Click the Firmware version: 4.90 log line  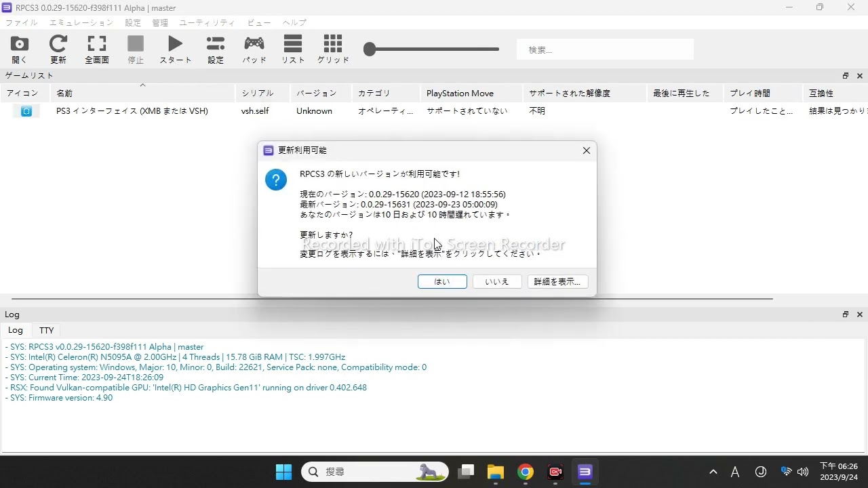click(59, 398)
